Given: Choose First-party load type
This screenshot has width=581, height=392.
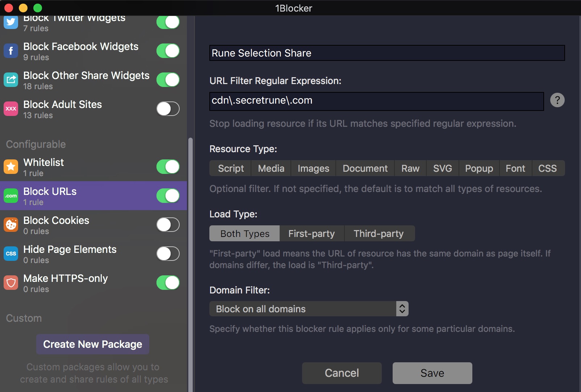Looking at the screenshot, I should click(312, 233).
